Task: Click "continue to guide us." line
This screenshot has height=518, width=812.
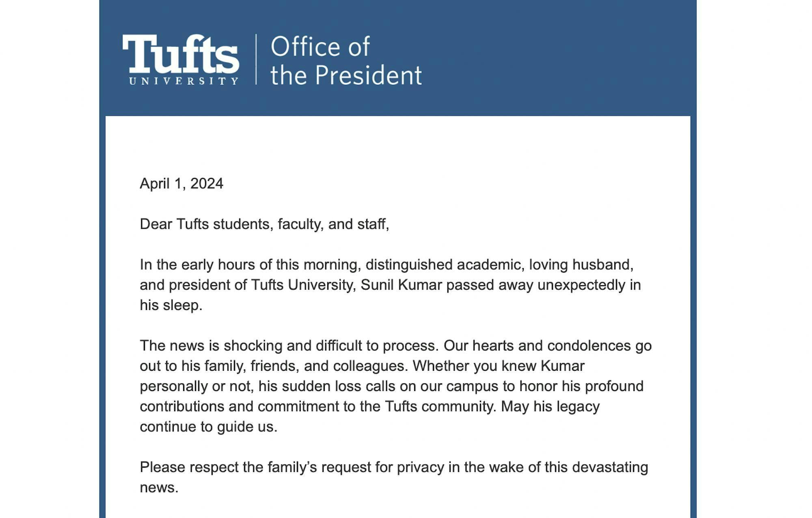Action: (x=208, y=427)
